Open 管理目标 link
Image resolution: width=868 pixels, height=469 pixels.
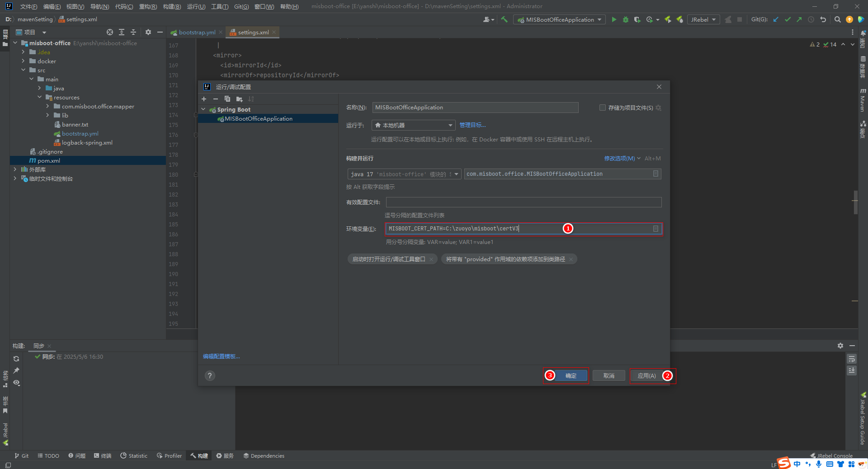pyautogui.click(x=472, y=125)
